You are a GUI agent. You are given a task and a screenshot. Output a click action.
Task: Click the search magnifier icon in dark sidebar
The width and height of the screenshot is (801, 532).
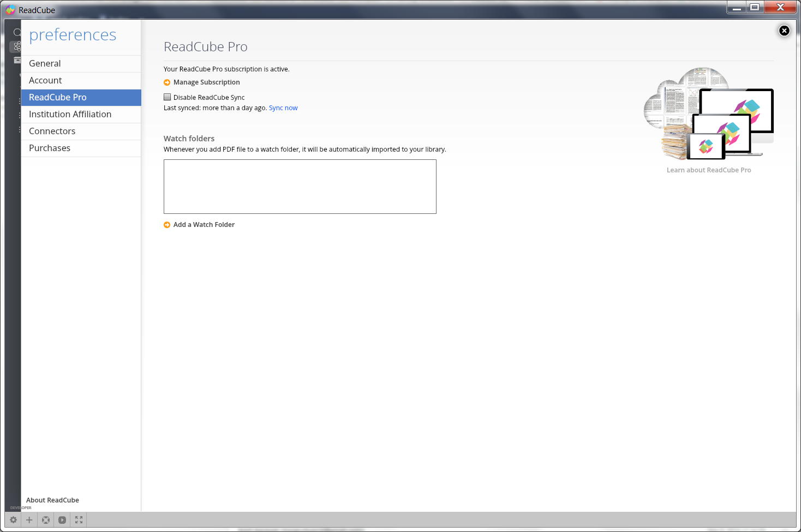(17, 32)
